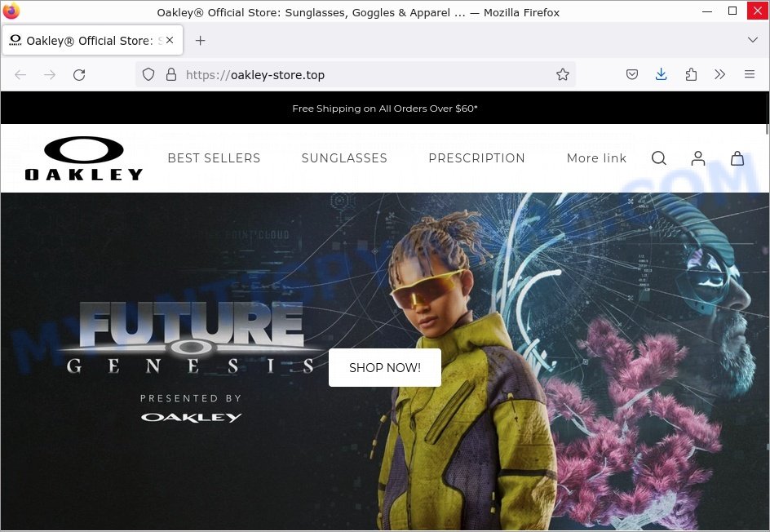The width and height of the screenshot is (770, 532).
Task: Open the account profile icon
Action: 698,158
